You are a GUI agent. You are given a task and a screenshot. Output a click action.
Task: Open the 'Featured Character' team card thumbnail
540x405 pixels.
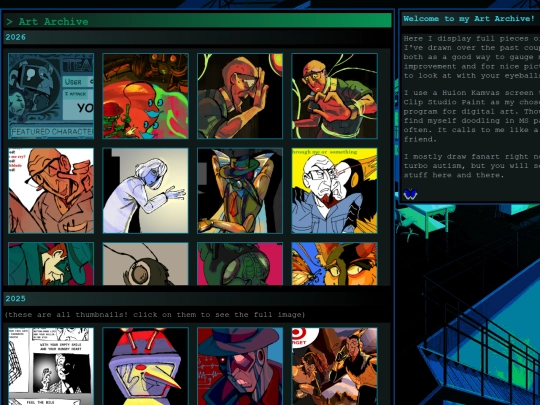click(51, 96)
